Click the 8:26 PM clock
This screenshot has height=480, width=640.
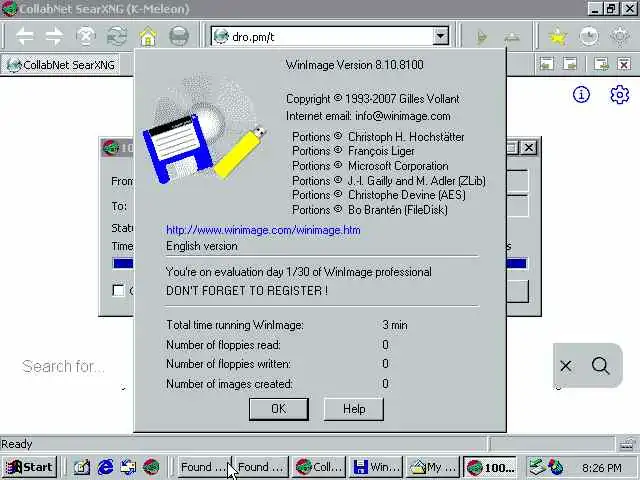(602, 468)
